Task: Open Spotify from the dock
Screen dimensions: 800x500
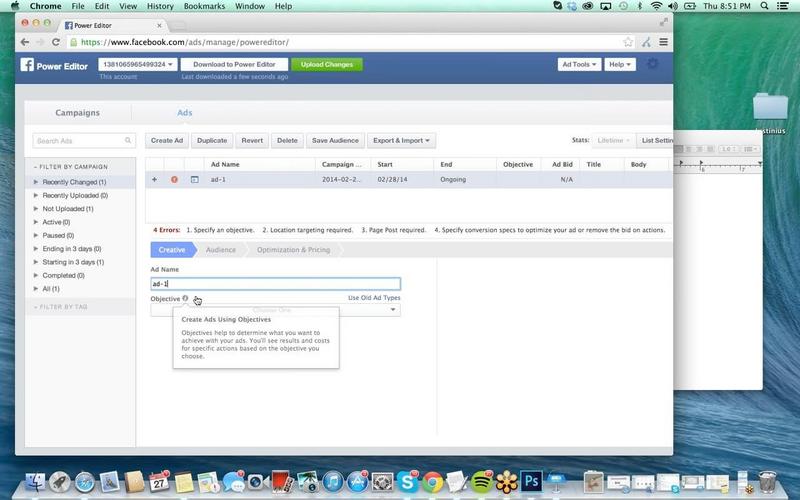Action: (x=481, y=482)
